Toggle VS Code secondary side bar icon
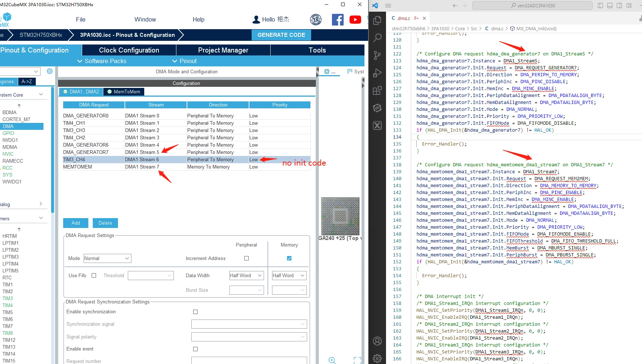642x364 pixels. (x=619, y=5)
